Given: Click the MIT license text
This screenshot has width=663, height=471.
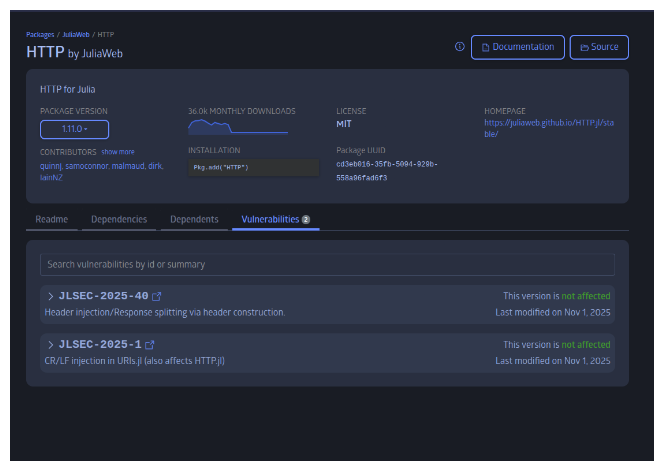Looking at the screenshot, I should [x=344, y=124].
